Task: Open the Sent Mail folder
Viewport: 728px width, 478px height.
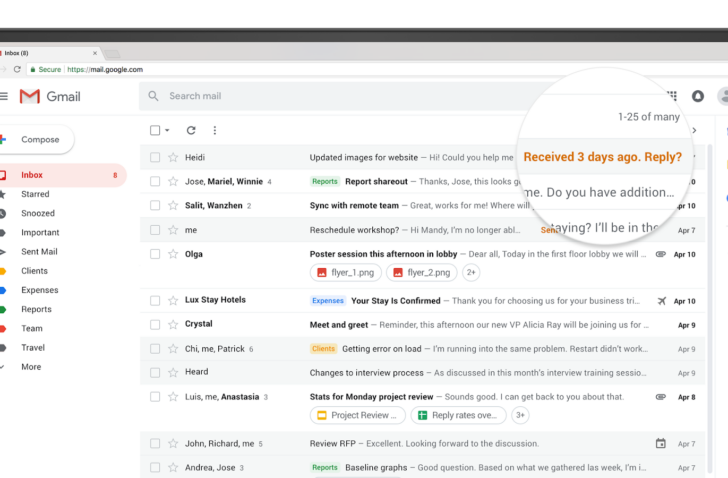Action: tap(39, 252)
